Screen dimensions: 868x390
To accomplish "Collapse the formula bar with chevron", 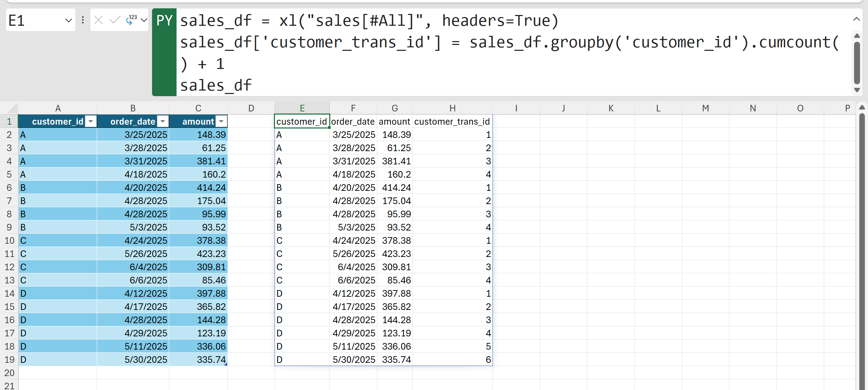I will [x=857, y=19].
